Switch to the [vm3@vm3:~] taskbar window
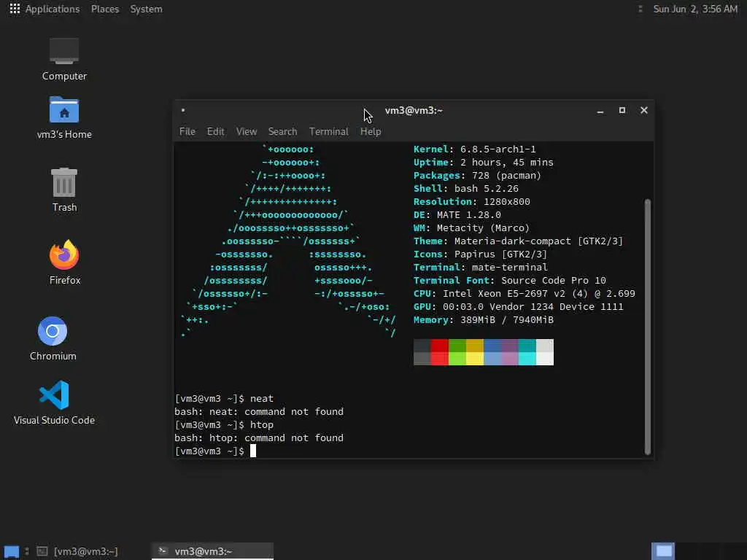The height and width of the screenshot is (560, 747). [78, 551]
